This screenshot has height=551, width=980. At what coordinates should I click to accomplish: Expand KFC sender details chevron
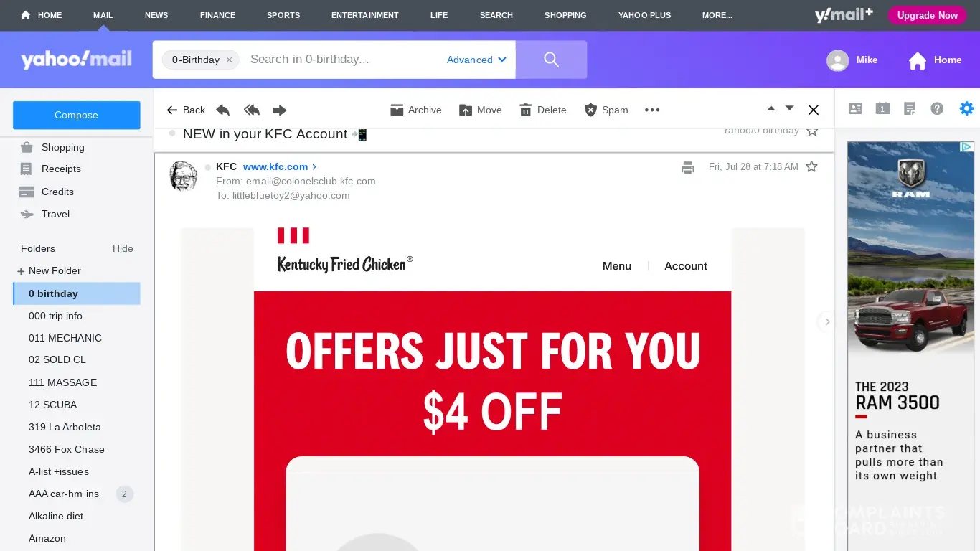coord(314,166)
